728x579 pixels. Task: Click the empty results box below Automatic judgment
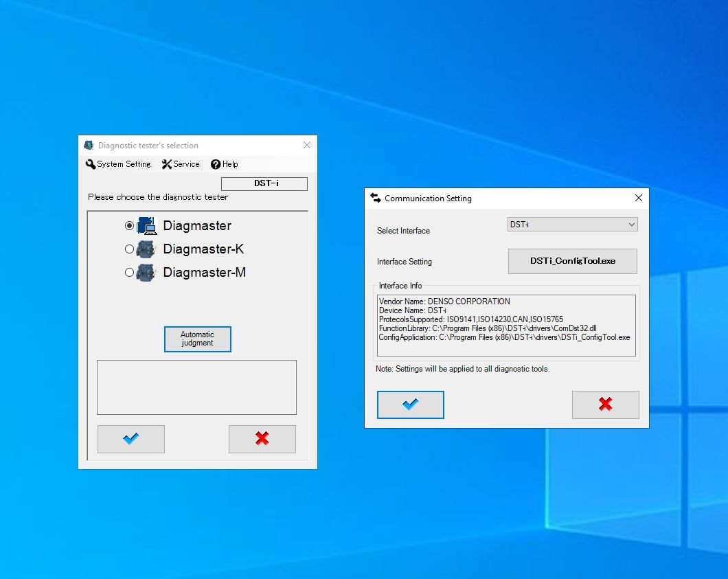click(196, 387)
